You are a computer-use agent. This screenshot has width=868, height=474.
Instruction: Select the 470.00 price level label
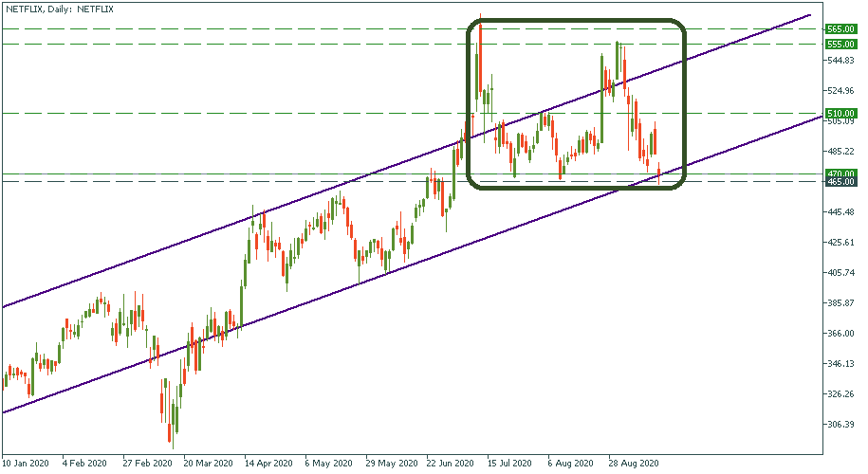tap(841, 173)
